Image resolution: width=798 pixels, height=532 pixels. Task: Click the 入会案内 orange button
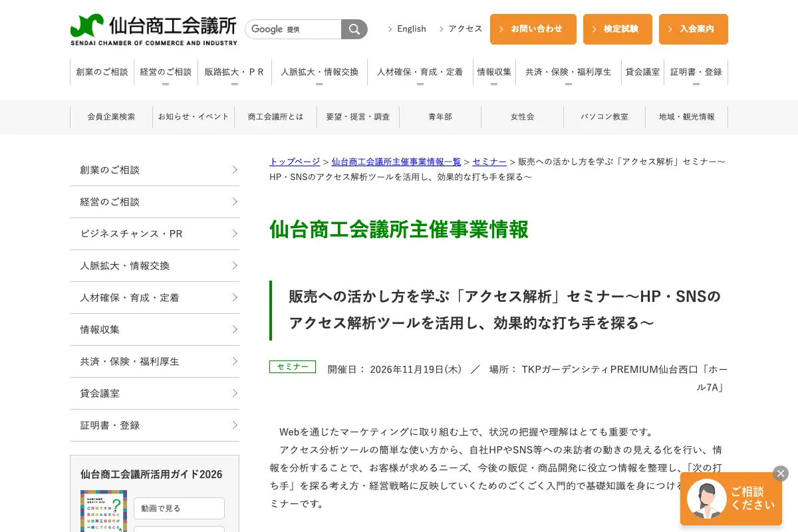(694, 29)
